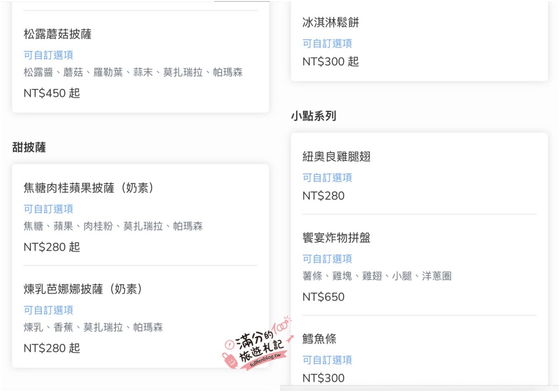Screen dimensions: 560x392
Task: Click the NT$450 起 price label
Action: (x=52, y=93)
